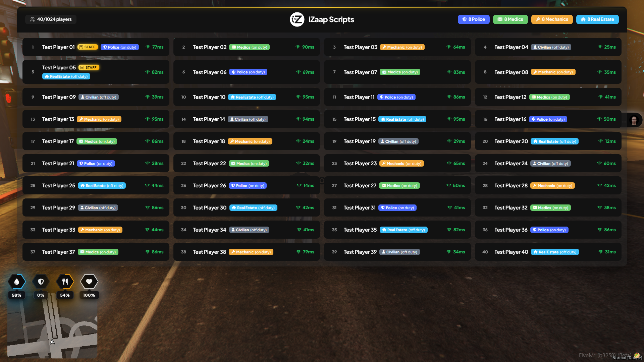Click the name Test Player 28
The height and width of the screenshot is (362, 644).
coord(511,185)
